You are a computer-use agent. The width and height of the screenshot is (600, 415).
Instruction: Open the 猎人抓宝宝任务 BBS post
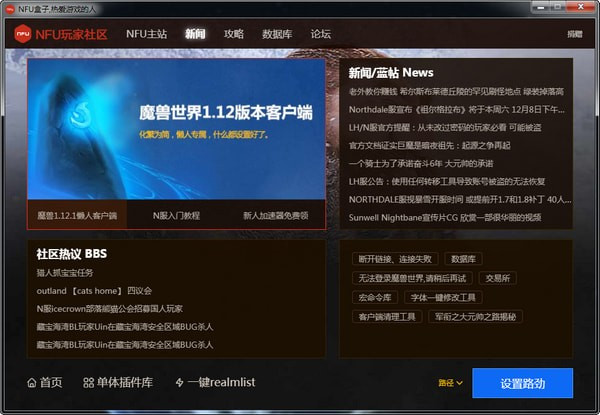(65, 272)
